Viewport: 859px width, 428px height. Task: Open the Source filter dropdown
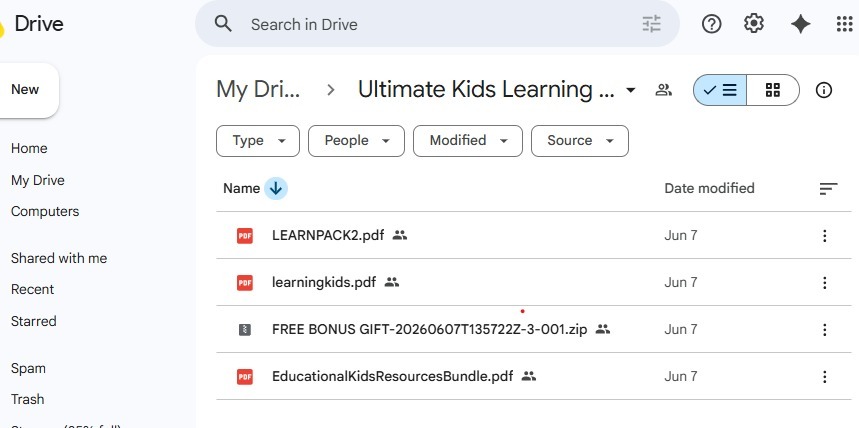(x=580, y=141)
